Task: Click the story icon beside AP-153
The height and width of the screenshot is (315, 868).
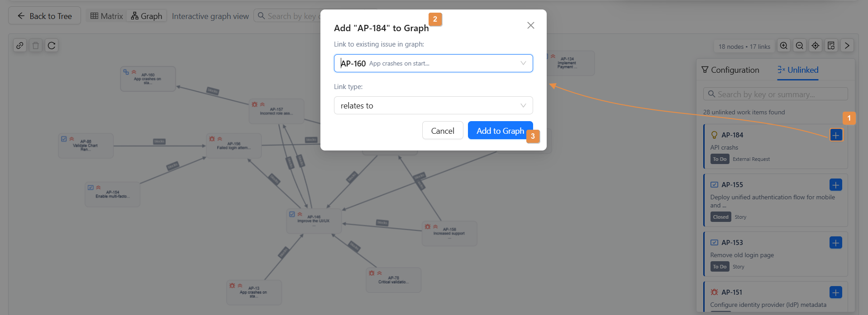Action: (x=715, y=242)
